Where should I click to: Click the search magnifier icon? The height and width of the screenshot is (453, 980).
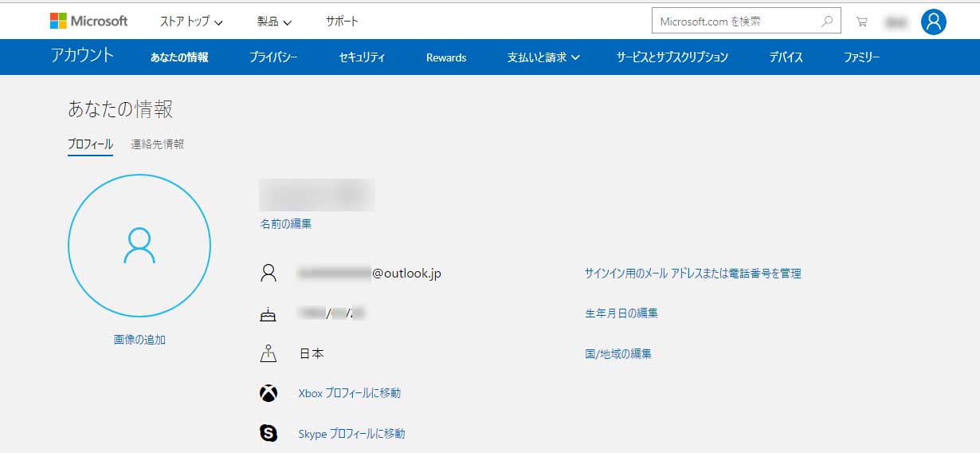828,22
